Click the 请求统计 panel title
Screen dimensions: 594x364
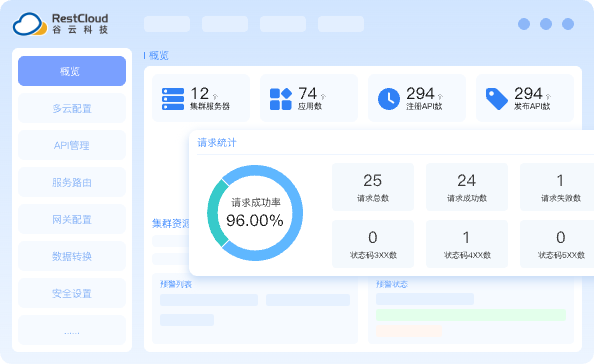(217, 143)
